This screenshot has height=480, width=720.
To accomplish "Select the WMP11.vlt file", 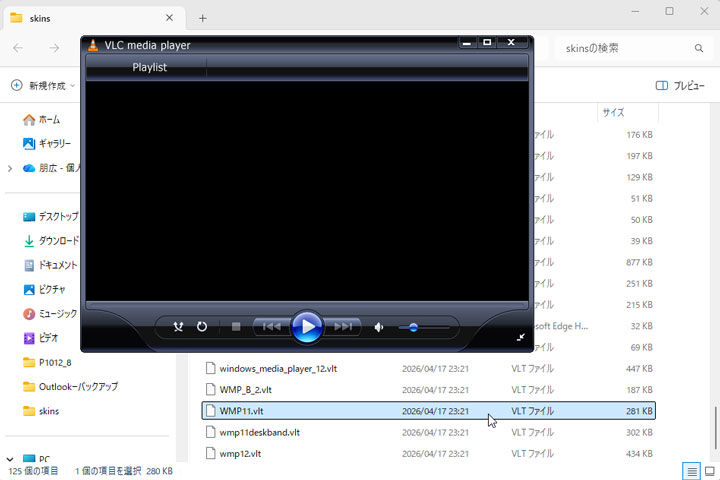I will pos(428,411).
